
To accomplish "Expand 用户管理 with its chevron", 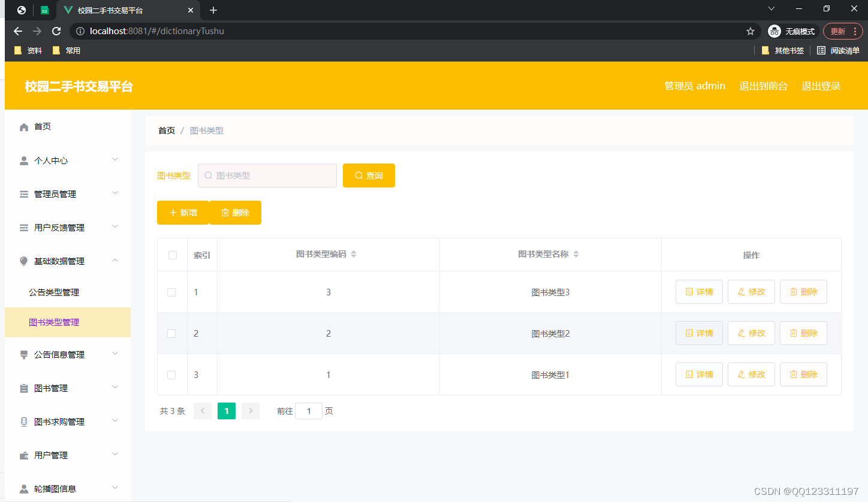I will click(115, 454).
